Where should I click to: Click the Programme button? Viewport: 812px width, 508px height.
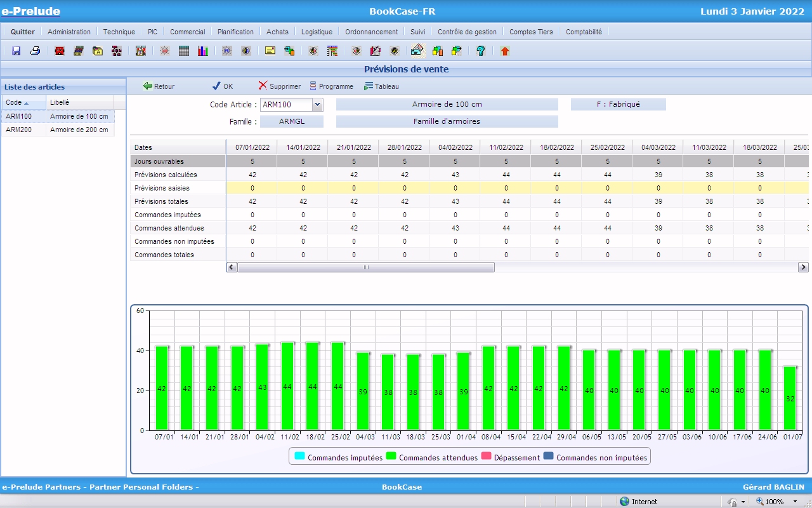tap(331, 86)
